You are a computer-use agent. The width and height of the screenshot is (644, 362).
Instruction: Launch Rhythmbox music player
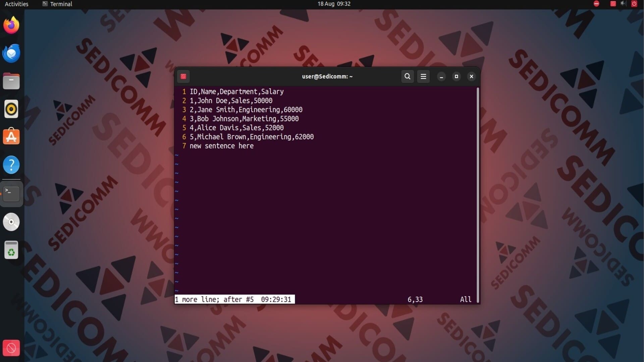click(11, 109)
